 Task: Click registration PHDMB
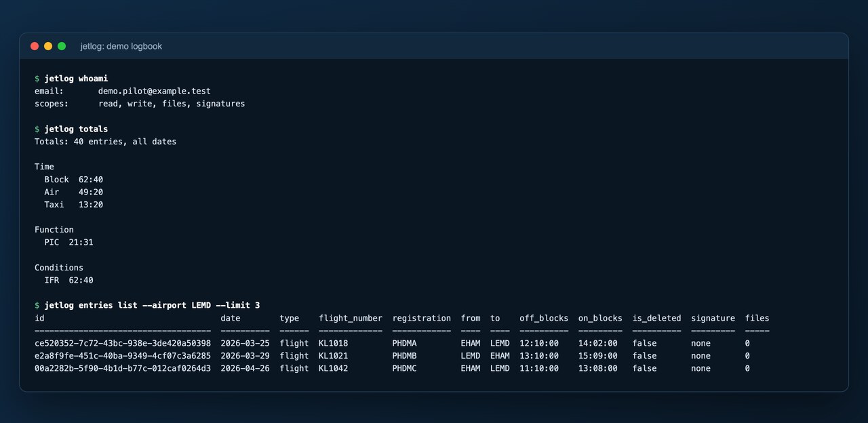[x=405, y=356]
